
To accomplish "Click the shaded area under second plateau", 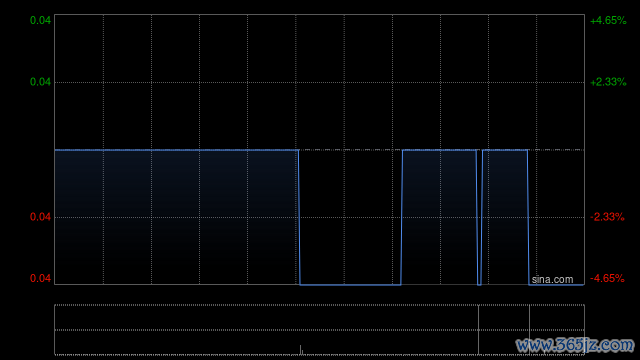I will [x=439, y=216].
